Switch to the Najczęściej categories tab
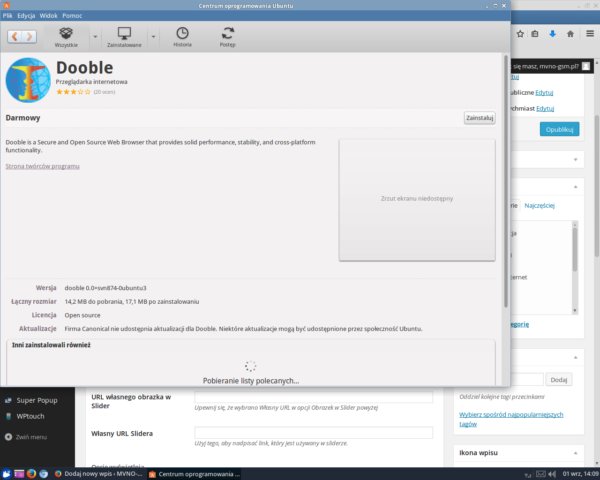The image size is (600, 480). click(540, 206)
